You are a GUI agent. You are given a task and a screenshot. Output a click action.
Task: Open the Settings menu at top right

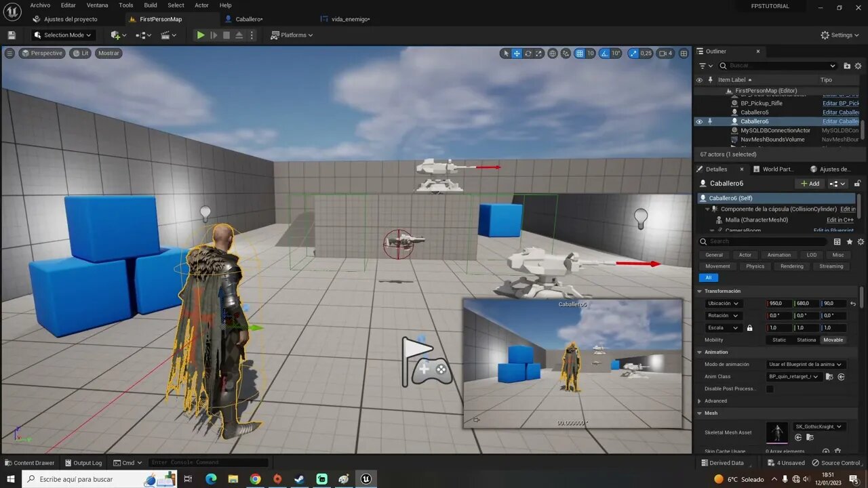840,35
